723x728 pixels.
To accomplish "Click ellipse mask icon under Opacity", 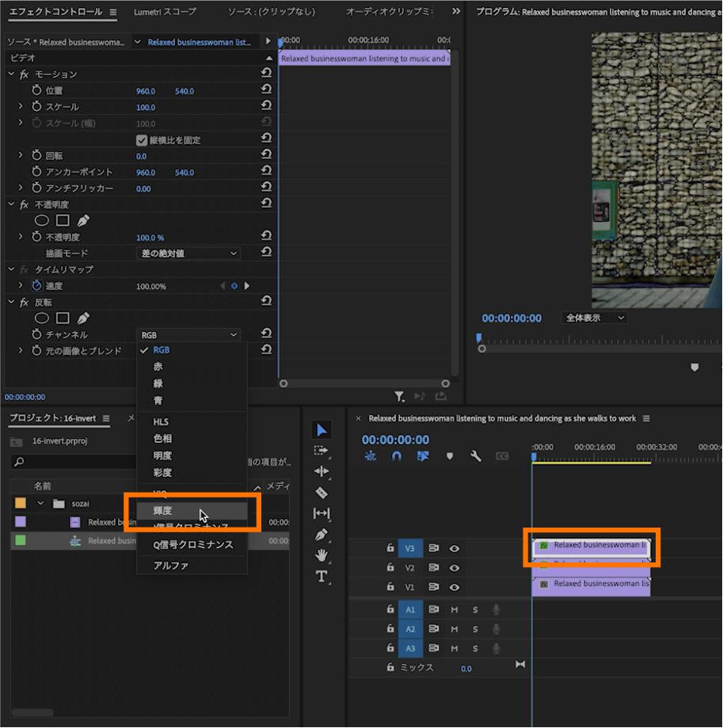I will (x=41, y=220).
